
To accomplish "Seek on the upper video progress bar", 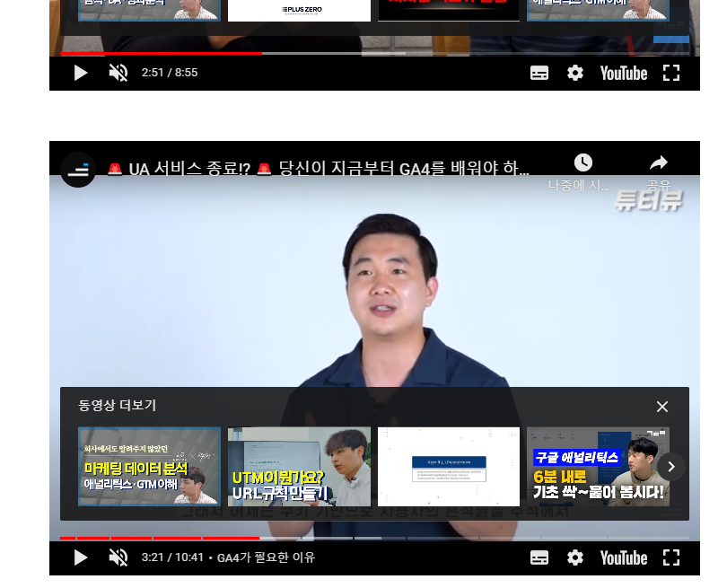I will (x=374, y=53).
